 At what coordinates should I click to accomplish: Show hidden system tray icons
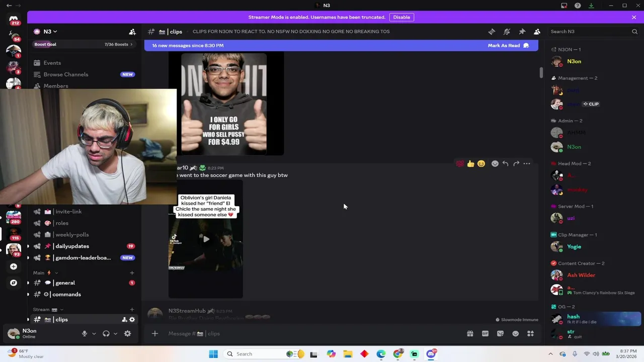tap(550, 354)
